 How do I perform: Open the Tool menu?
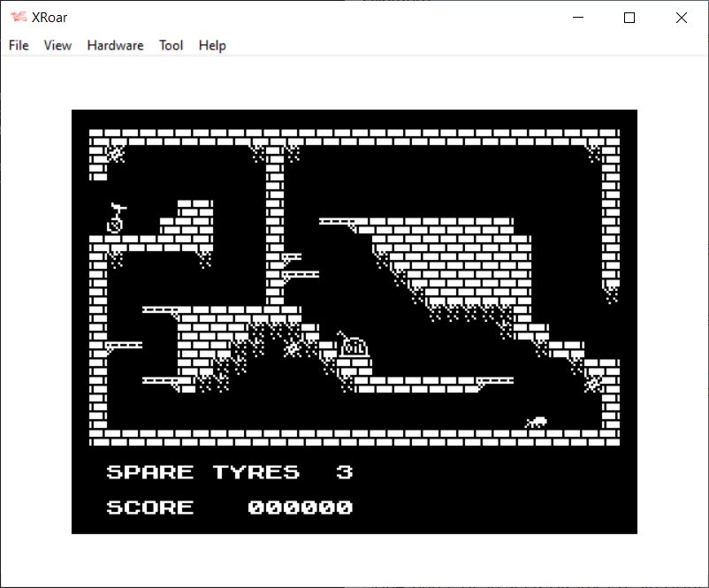171,45
